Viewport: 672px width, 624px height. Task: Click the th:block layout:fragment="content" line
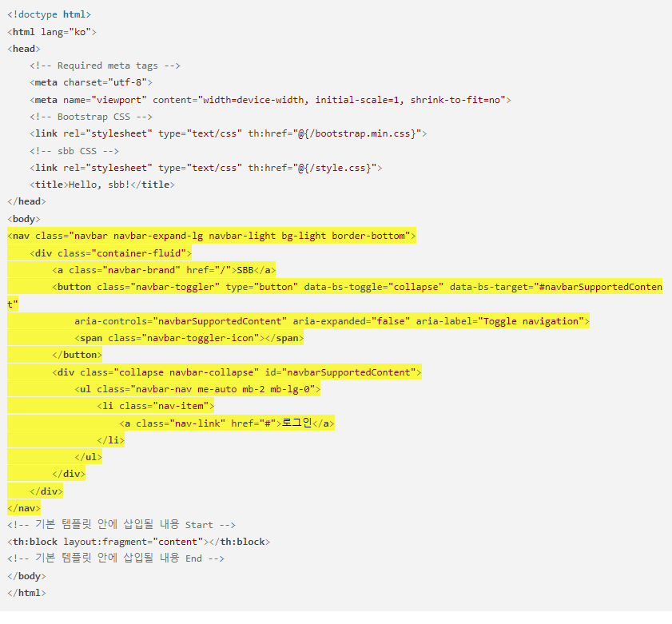[138, 542]
